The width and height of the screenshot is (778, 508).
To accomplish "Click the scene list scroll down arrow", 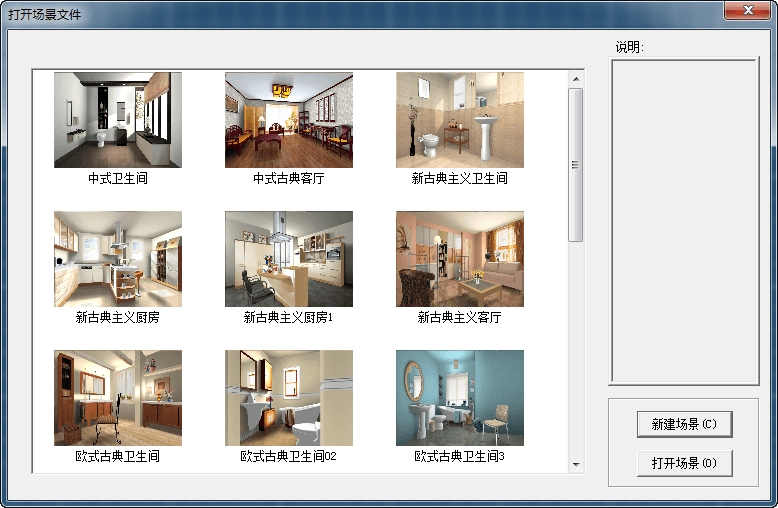I will 575,464.
